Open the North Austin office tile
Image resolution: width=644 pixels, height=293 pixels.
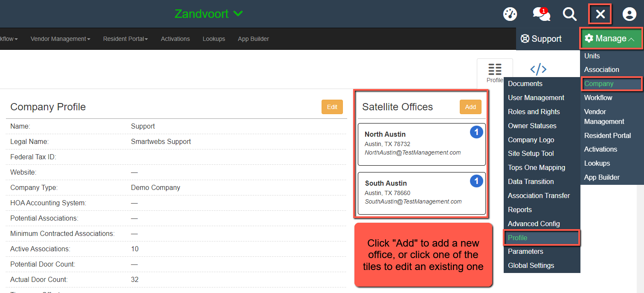tap(422, 144)
